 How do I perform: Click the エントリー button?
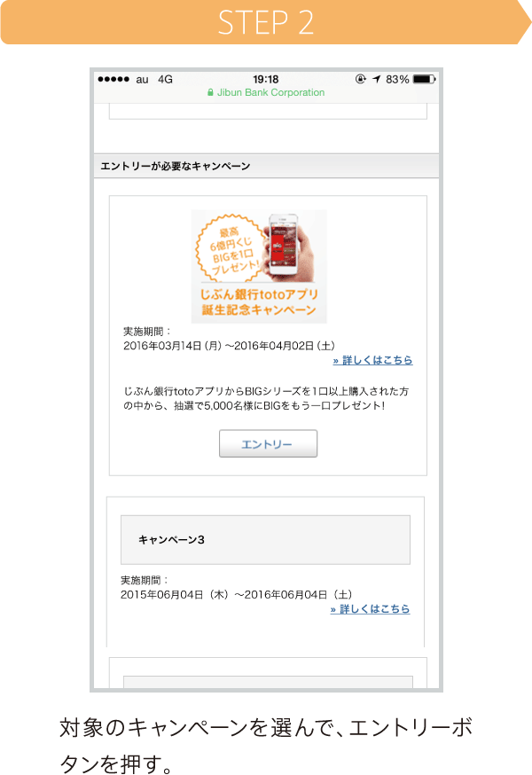point(268,444)
